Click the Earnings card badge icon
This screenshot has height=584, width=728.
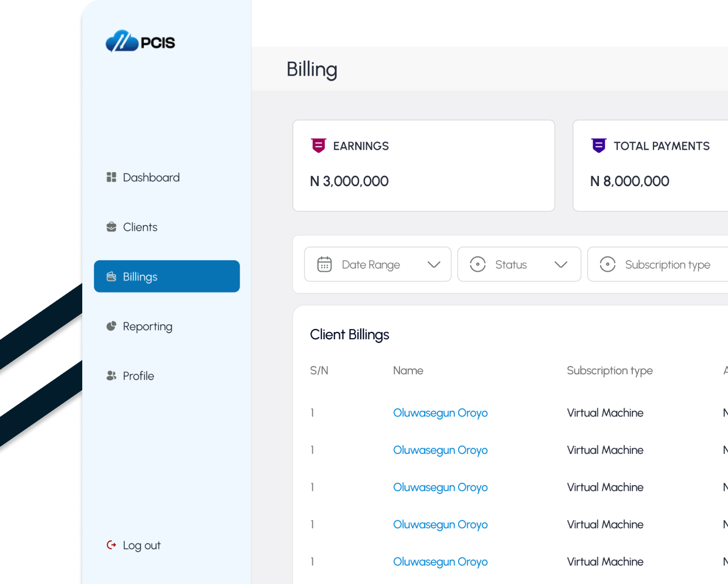(x=319, y=145)
